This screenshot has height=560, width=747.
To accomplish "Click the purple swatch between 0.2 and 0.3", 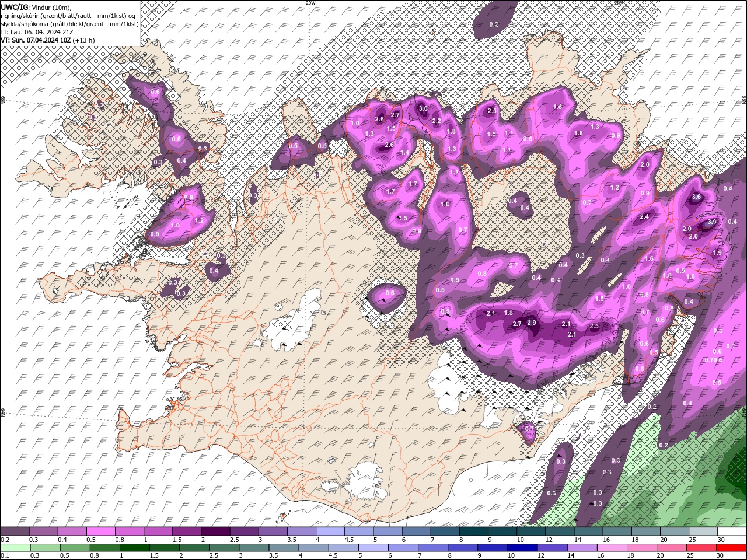I will (x=15, y=531).
